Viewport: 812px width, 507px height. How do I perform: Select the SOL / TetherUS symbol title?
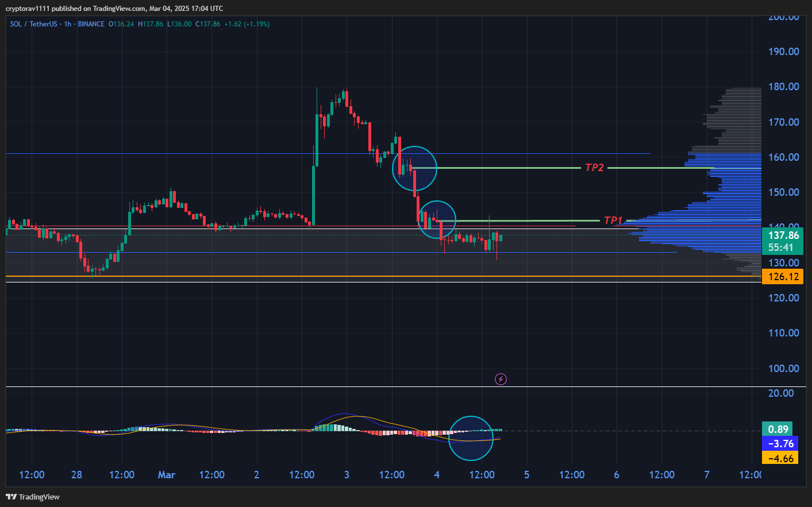[x=34, y=24]
